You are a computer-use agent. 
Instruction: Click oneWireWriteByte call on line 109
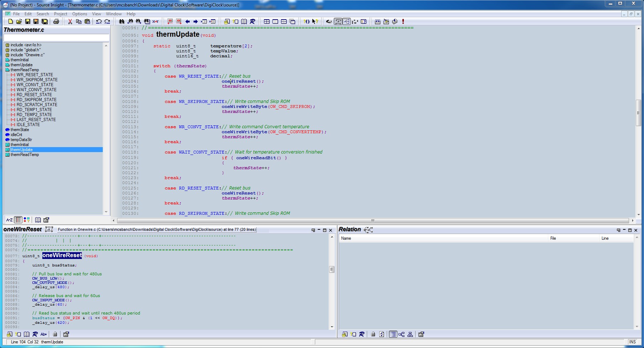(244, 107)
